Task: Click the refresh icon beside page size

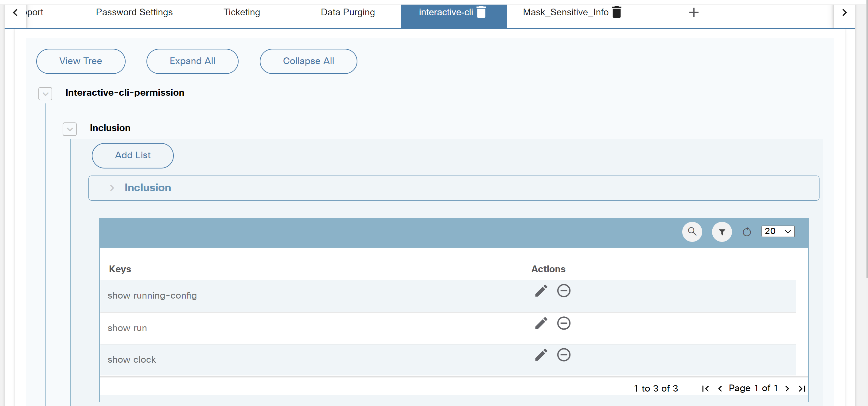Action: coord(746,232)
